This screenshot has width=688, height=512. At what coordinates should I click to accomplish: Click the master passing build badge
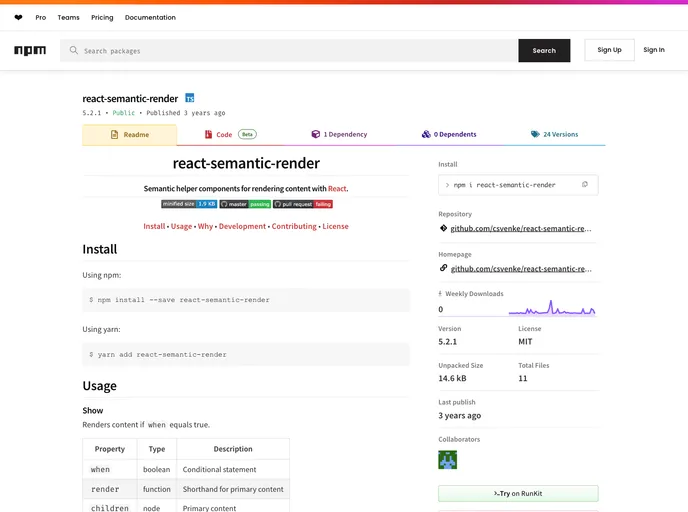(x=245, y=204)
